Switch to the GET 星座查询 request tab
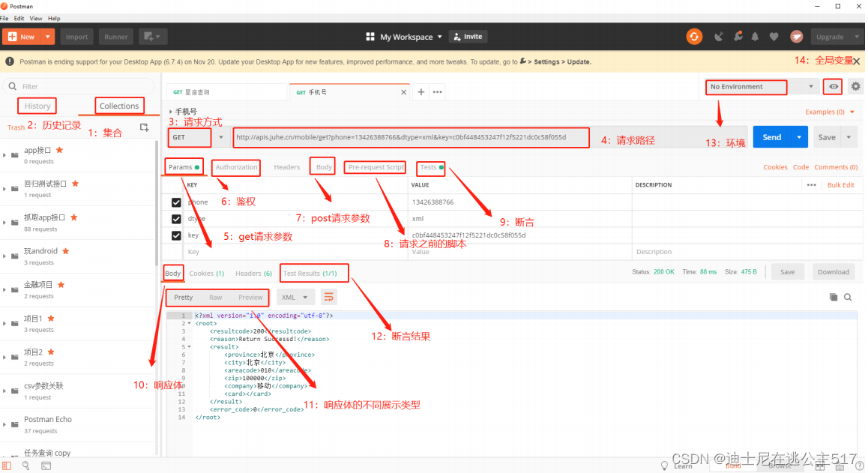The width and height of the screenshot is (868, 473). coord(227,92)
